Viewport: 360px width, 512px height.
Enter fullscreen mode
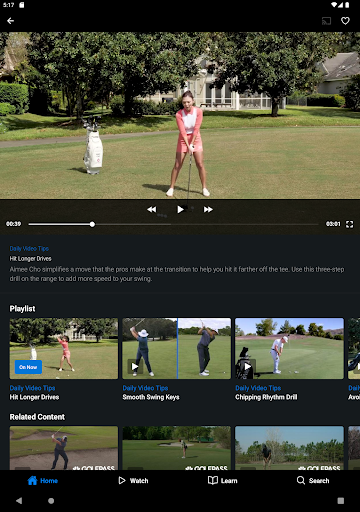(349, 224)
